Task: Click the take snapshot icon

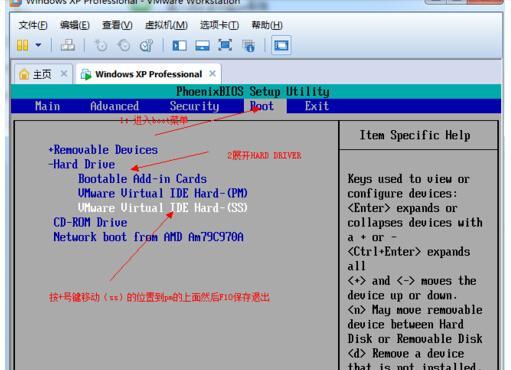Action: [x=101, y=45]
